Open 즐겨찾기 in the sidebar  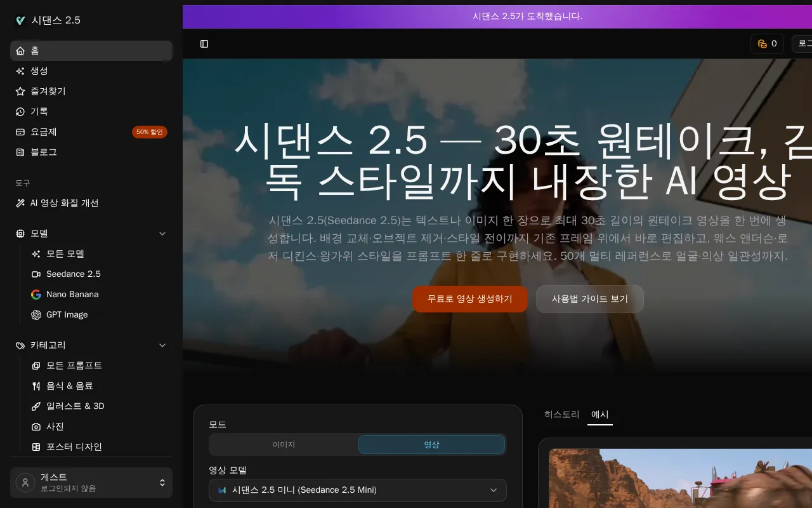(91, 91)
